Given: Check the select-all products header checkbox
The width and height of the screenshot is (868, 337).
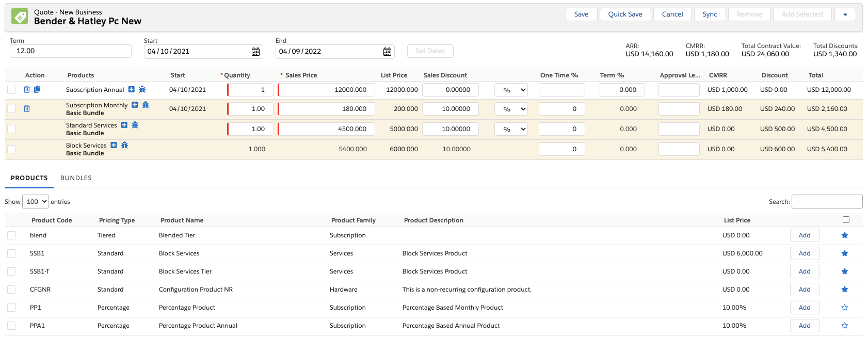Looking at the screenshot, I should click(x=846, y=220).
